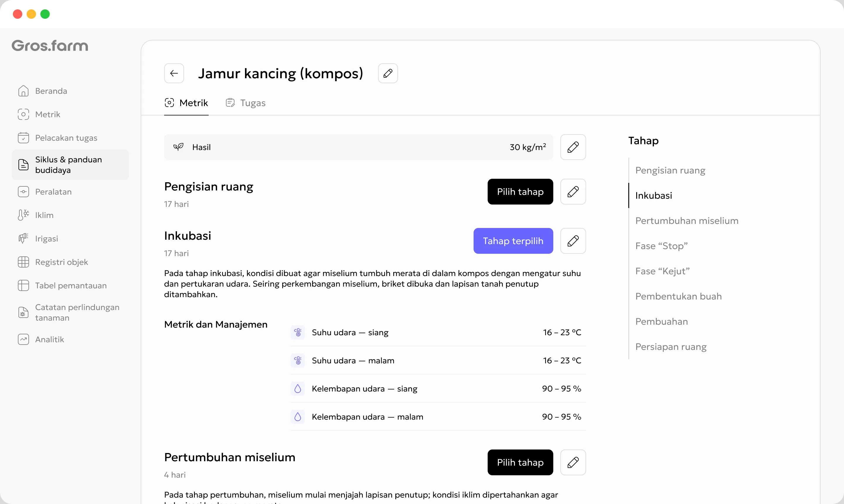Edit the Pengisian ruang stage

click(573, 192)
